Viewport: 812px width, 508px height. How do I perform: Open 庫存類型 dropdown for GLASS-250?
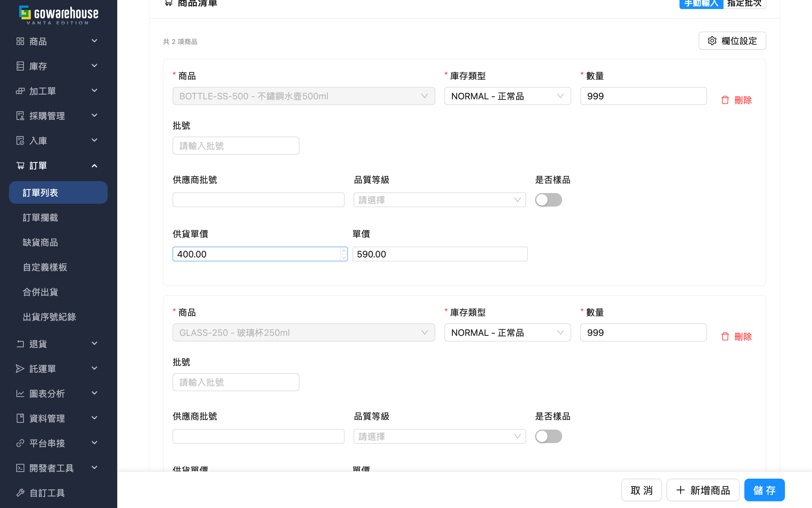pos(507,333)
